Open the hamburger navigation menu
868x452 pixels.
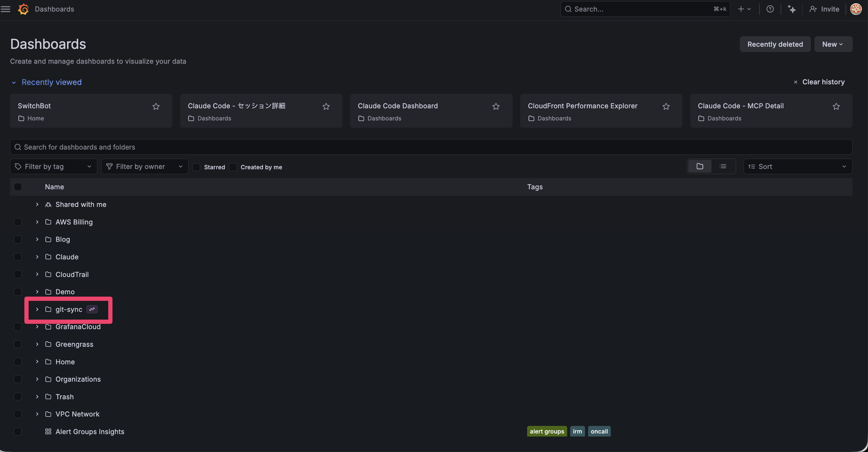point(6,9)
